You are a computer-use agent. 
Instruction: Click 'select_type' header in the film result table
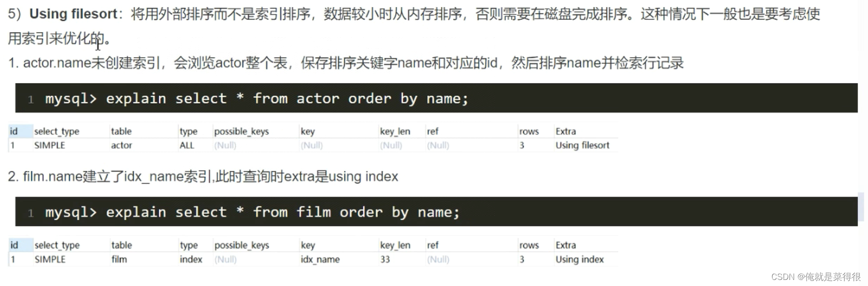(57, 245)
